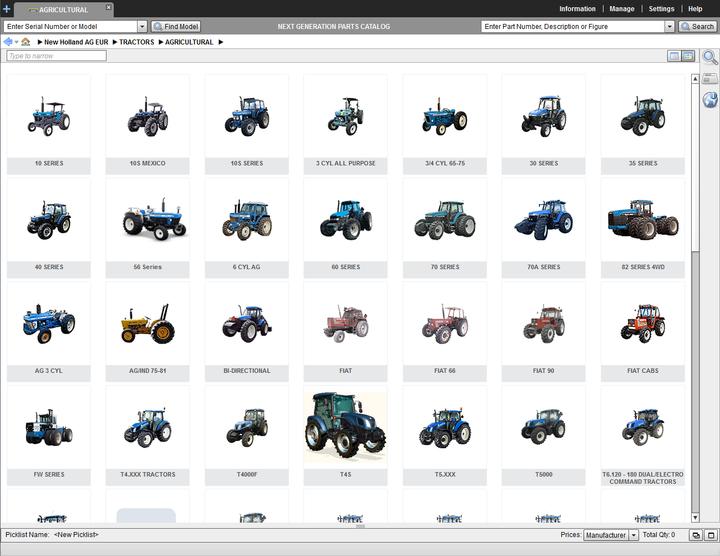Add a new tab with the plus icon
720x556 pixels.
(6, 9)
